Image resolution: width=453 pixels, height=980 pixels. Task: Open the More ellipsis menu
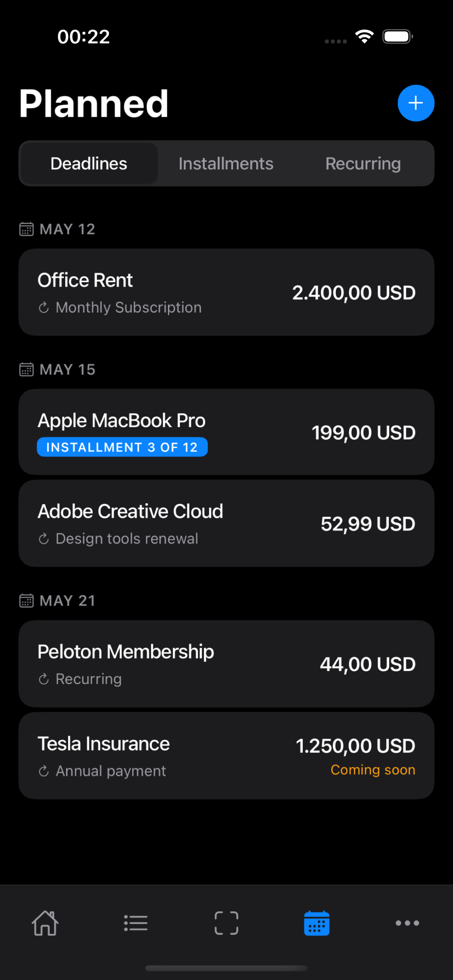[x=407, y=923]
